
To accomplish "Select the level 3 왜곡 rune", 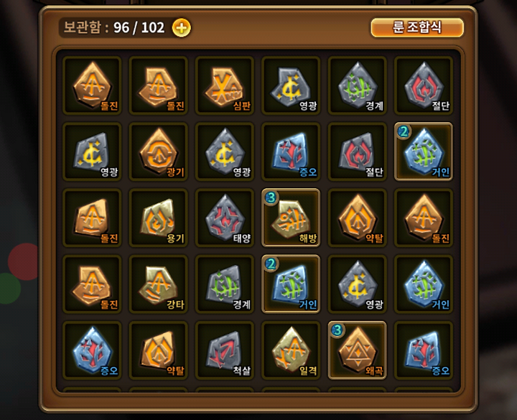I will click(357, 350).
